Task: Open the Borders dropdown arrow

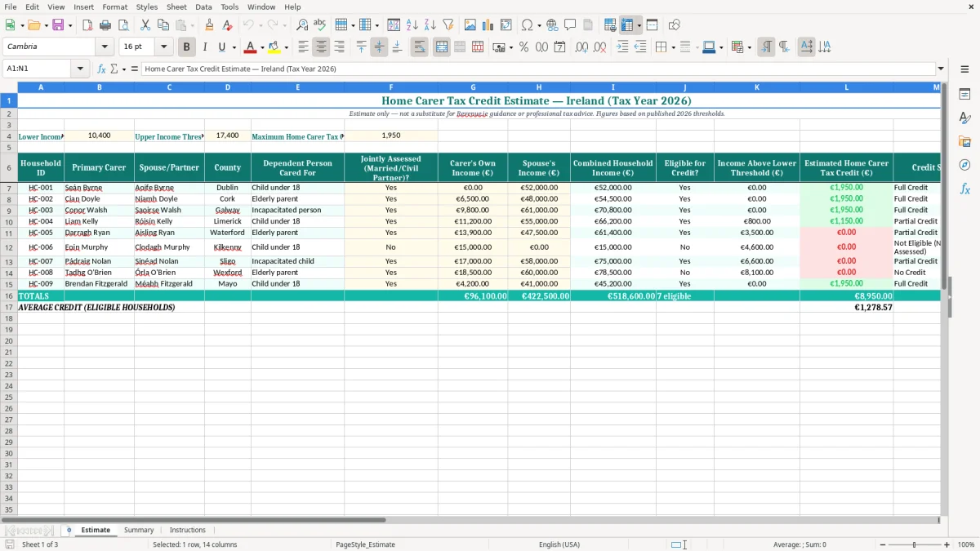Action: click(x=673, y=47)
